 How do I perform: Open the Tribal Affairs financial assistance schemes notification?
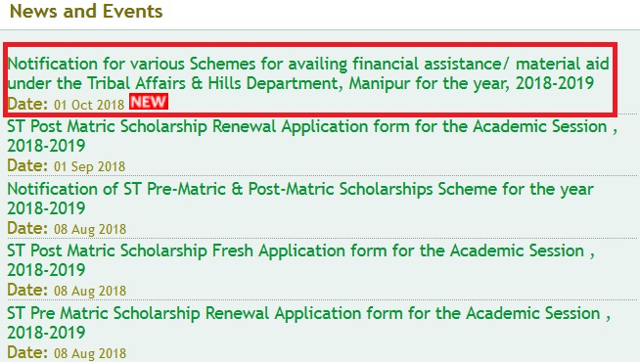pos(308,73)
